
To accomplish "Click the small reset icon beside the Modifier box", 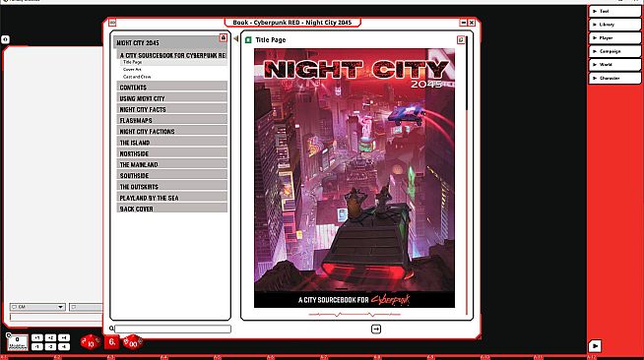I will 8,335.
